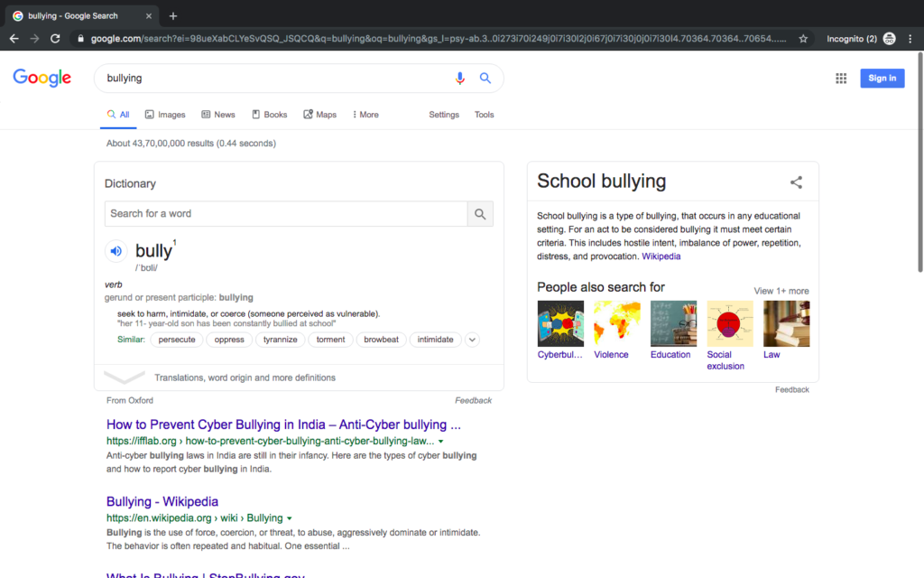Image resolution: width=924 pixels, height=578 pixels.
Task: Open the More search options menu
Action: pos(365,115)
